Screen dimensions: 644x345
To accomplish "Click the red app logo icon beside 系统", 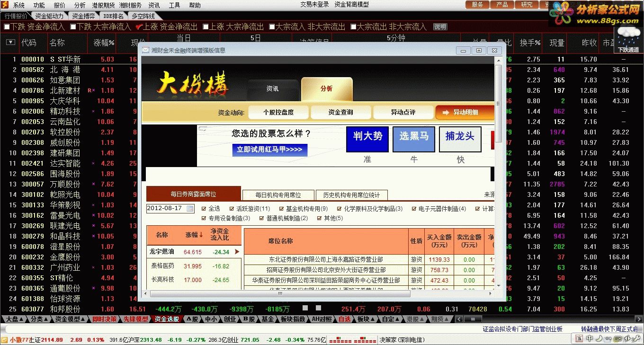I will tap(6, 5).
